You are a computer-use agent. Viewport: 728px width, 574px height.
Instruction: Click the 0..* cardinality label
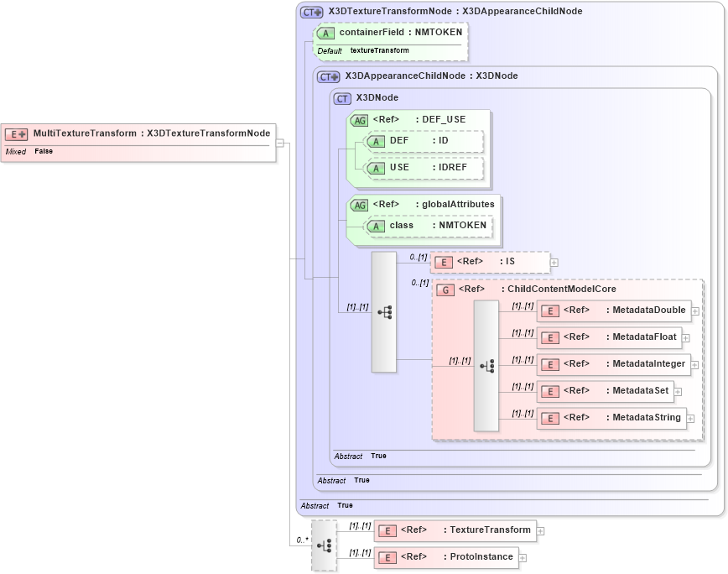pos(302,540)
